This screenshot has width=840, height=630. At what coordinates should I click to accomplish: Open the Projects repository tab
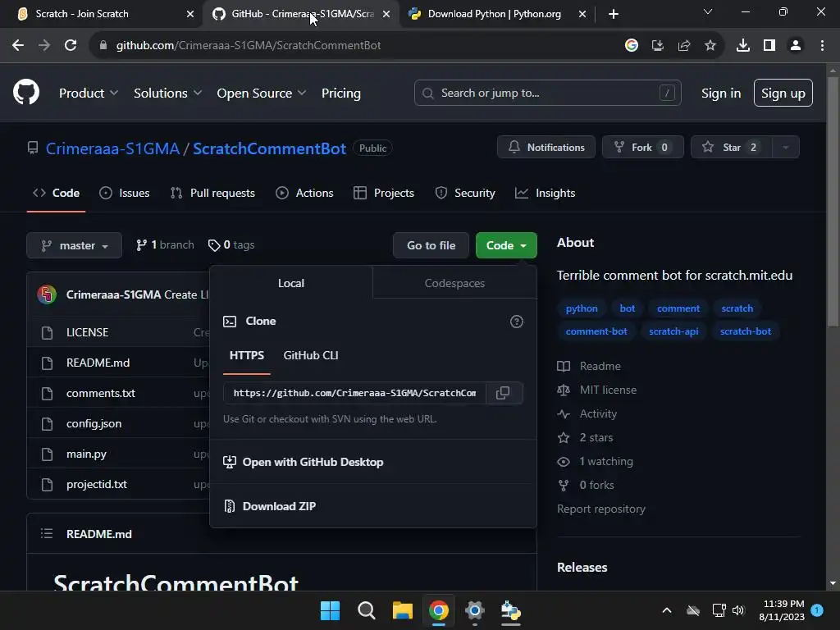(x=384, y=193)
